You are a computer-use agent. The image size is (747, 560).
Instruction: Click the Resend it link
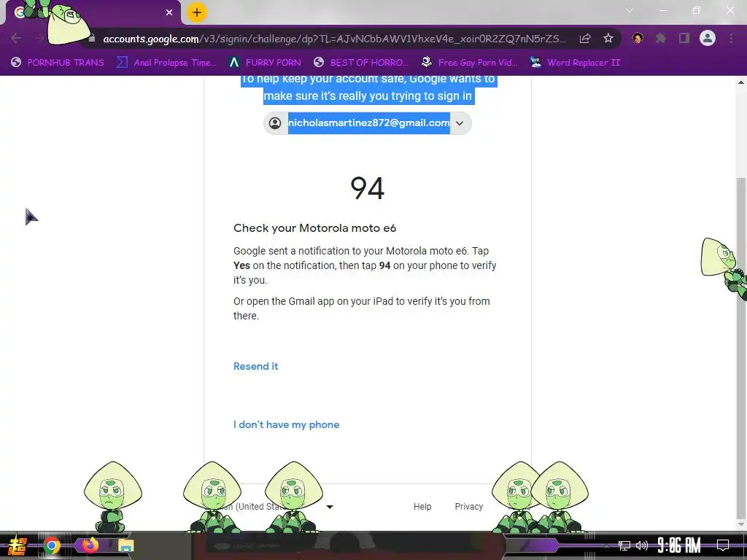point(256,366)
